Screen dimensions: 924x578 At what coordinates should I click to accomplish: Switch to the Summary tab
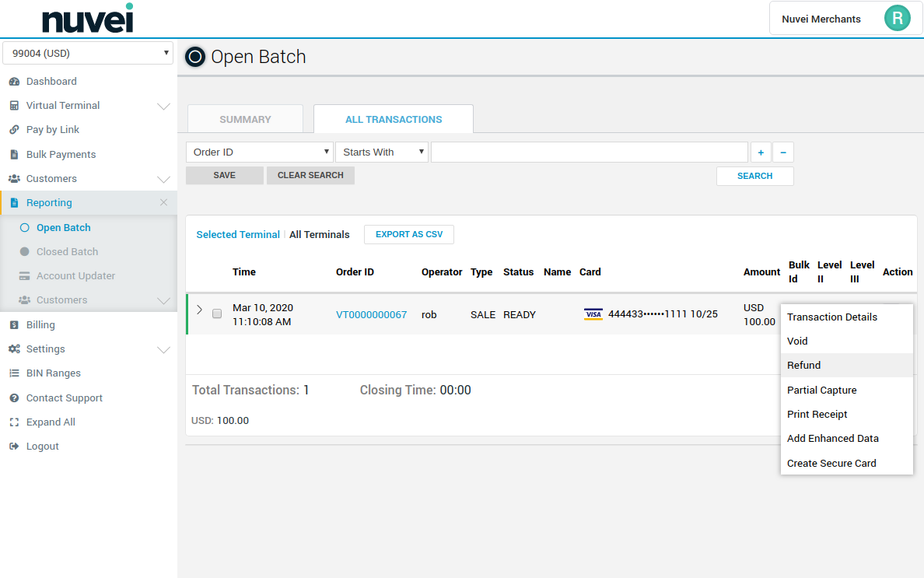pos(245,119)
